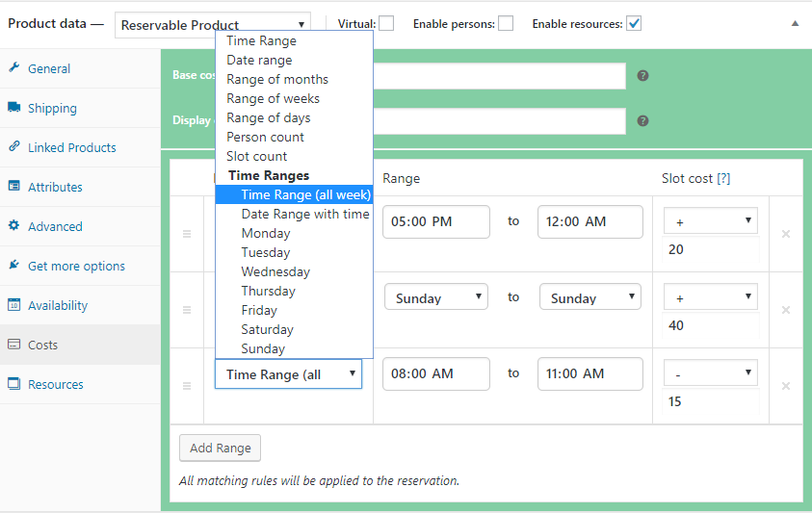
Task: Collapse the Product data panel arrow
Action: (795, 23)
